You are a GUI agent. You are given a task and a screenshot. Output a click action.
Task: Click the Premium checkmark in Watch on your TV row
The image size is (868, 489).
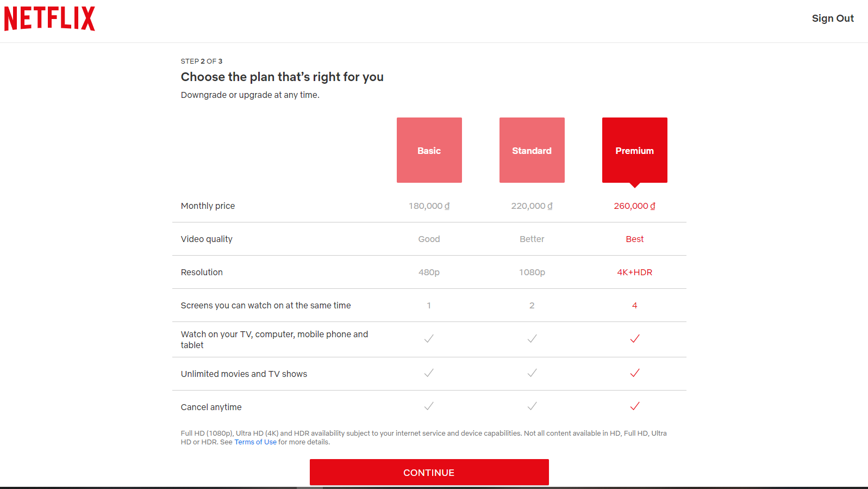(634, 339)
